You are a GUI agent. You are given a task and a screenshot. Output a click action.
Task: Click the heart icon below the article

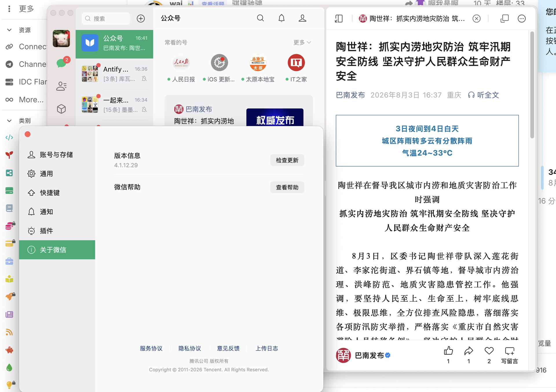489,351
